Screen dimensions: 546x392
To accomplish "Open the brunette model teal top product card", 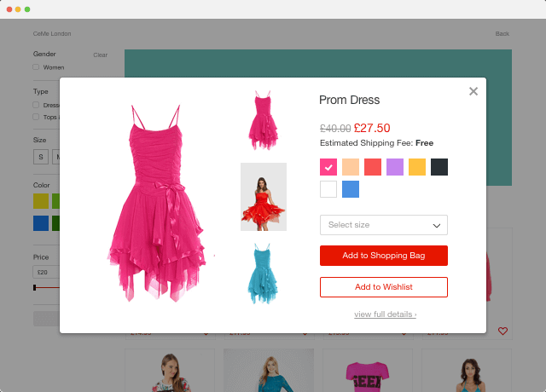I will pos(467,371).
